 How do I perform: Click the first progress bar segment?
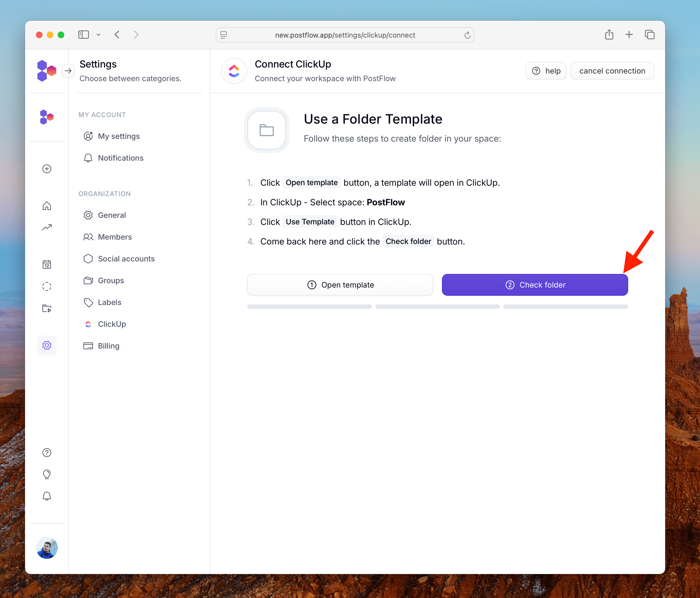tap(309, 307)
